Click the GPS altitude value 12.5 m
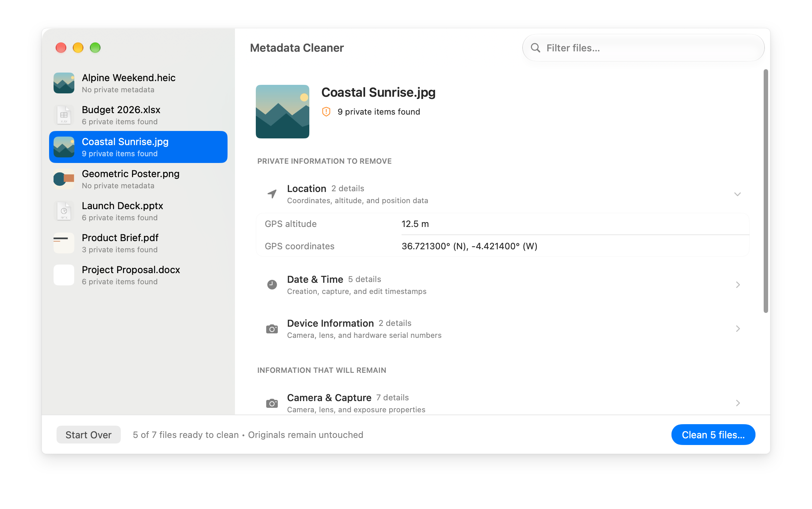The image size is (812, 509). [415, 224]
